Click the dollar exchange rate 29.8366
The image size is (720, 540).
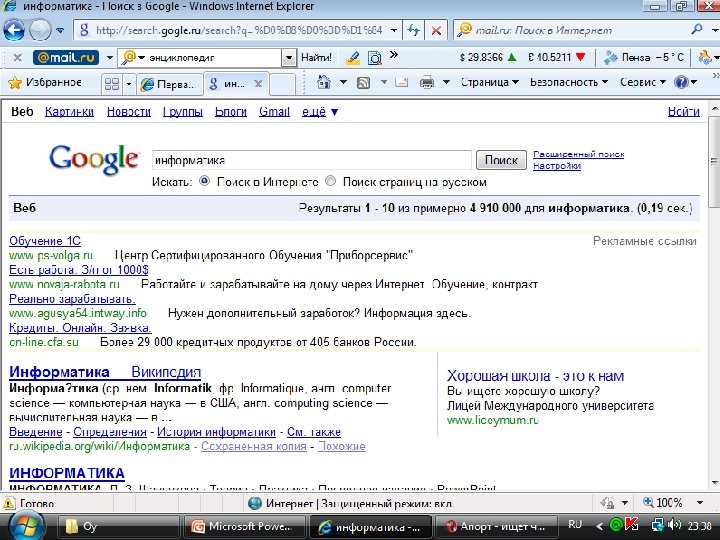click(488, 57)
